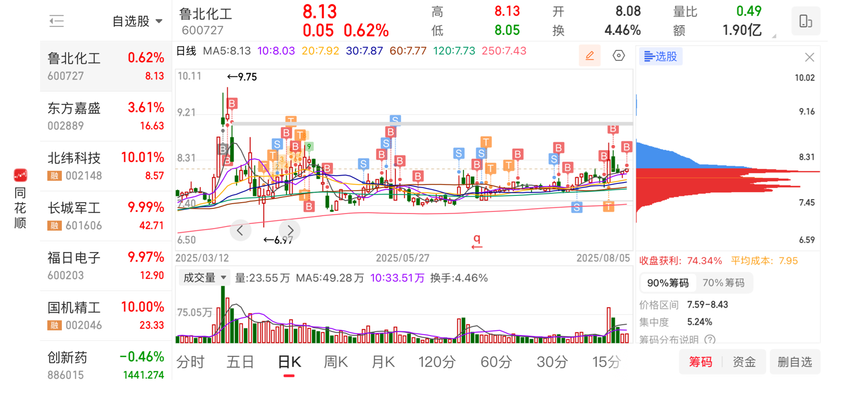Select the 日K tab
868x399 pixels.
[289, 362]
